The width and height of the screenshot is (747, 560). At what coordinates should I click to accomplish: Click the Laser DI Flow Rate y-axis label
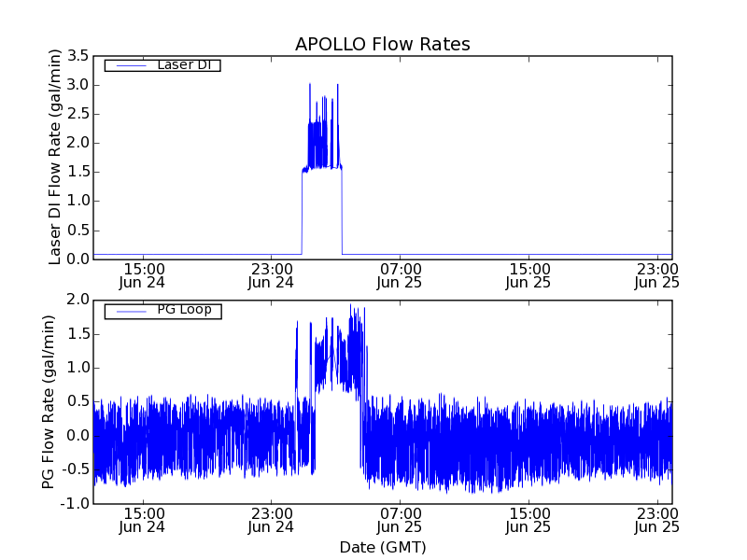[x=55, y=157]
